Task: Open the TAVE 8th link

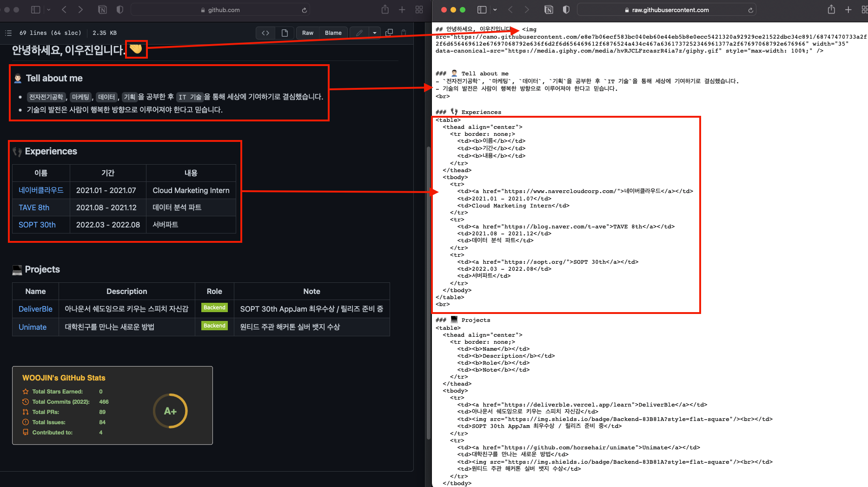Action: 34,207
